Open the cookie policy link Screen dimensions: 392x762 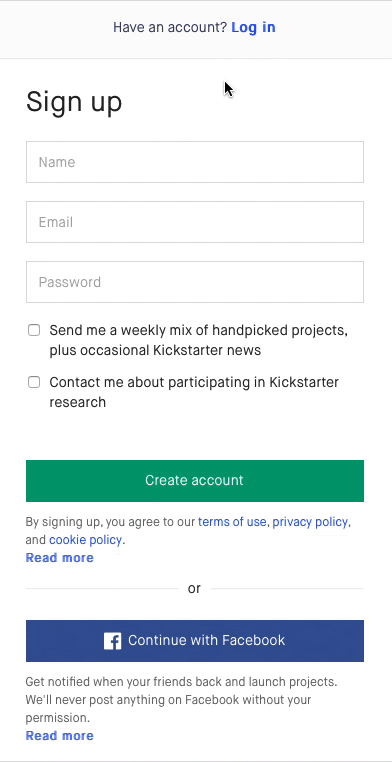coord(85,540)
